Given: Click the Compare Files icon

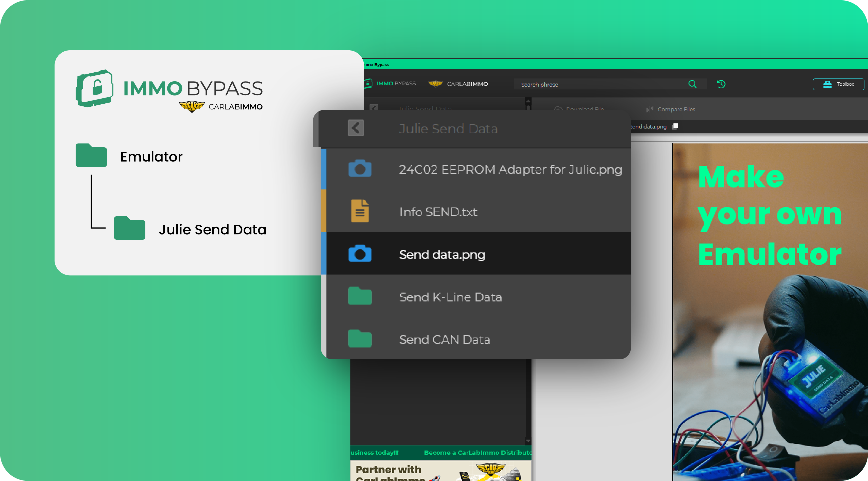Looking at the screenshot, I should [x=650, y=109].
